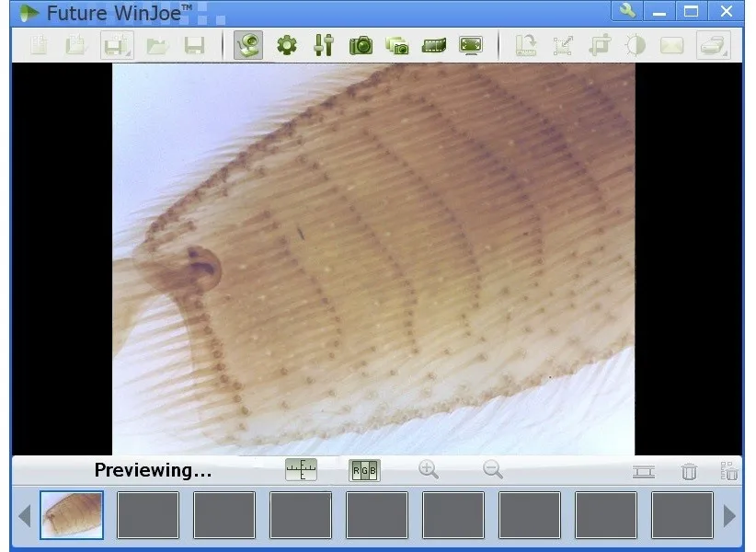Toggle the webcam live preview button
756x552 pixels.
coord(247,45)
